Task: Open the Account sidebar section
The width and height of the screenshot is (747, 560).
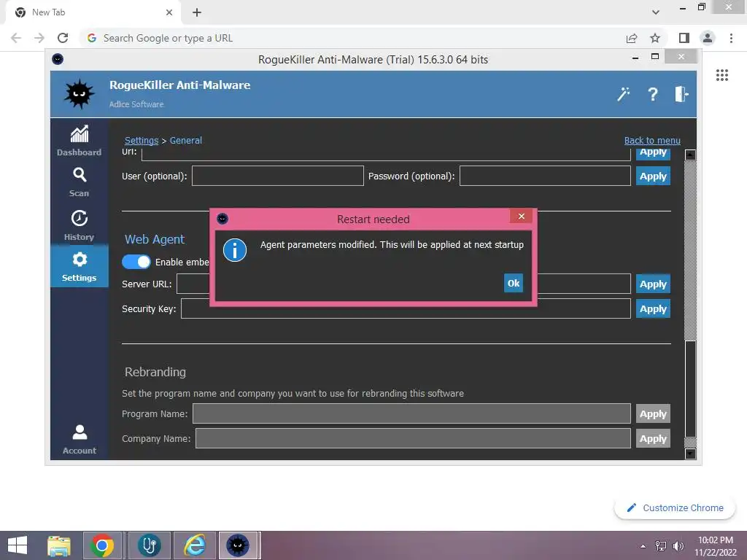Action: 79,440
